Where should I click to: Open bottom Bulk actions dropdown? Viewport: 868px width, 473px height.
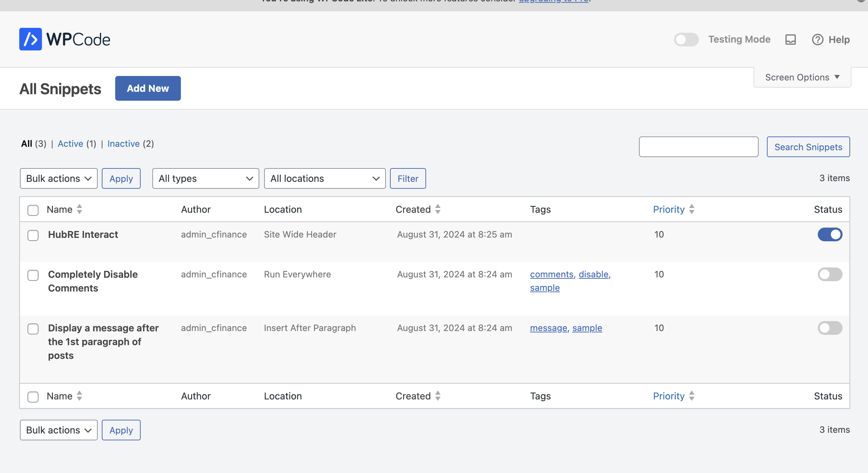click(59, 430)
